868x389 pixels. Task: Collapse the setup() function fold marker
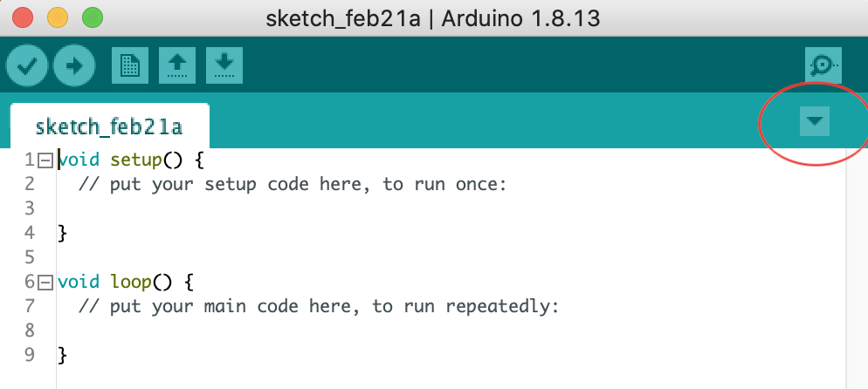pos(45,160)
